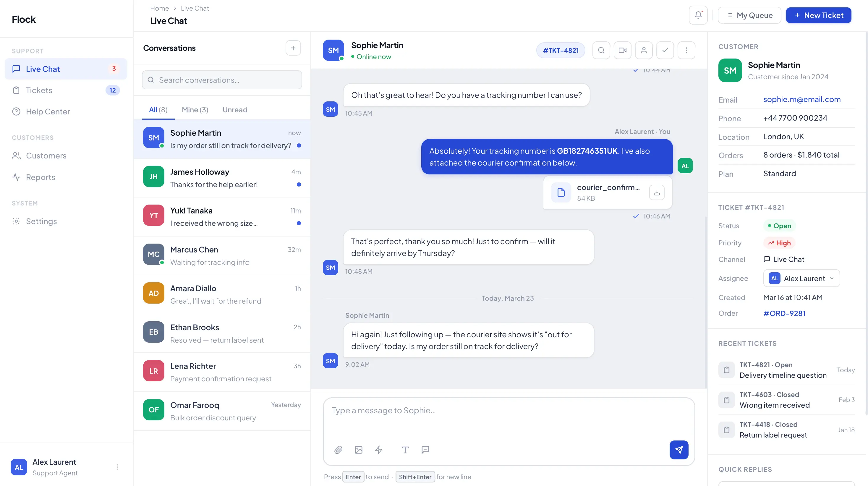Click the High priority badge

pos(779,243)
